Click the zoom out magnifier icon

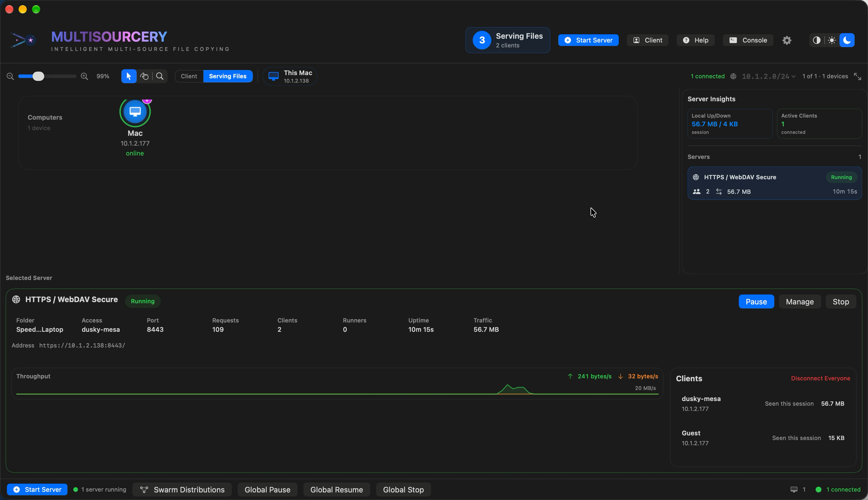coord(10,76)
